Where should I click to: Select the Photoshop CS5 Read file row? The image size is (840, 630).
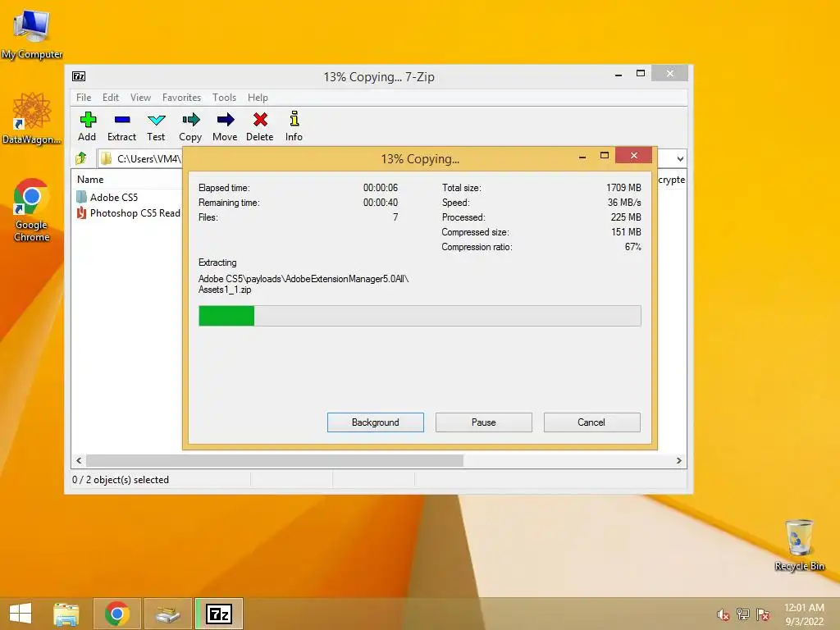[x=129, y=213]
